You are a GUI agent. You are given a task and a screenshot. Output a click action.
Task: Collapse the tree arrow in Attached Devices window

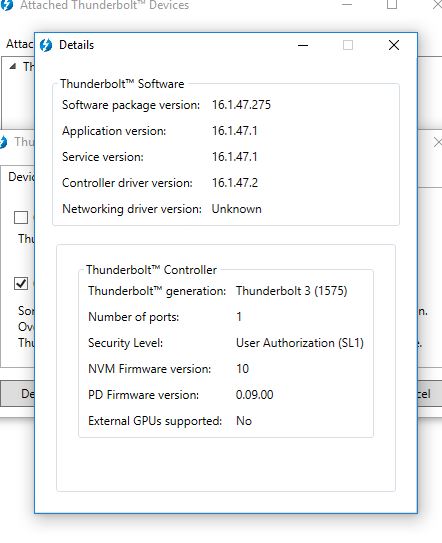point(13,66)
